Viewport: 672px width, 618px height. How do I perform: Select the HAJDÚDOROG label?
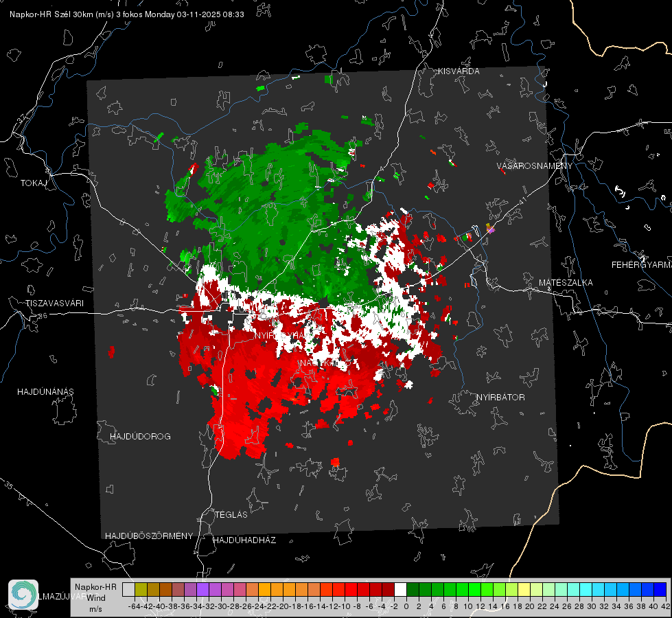point(140,437)
